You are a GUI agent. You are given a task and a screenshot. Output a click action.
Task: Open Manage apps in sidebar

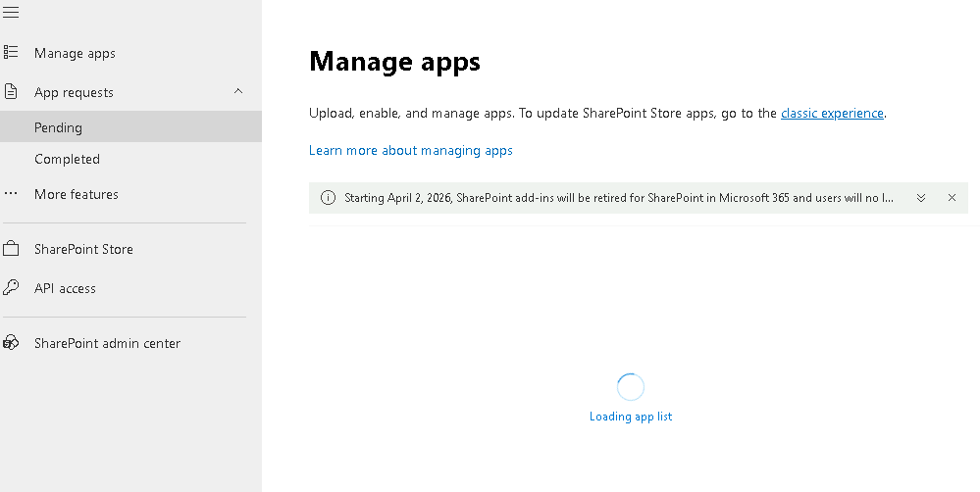[x=75, y=53]
